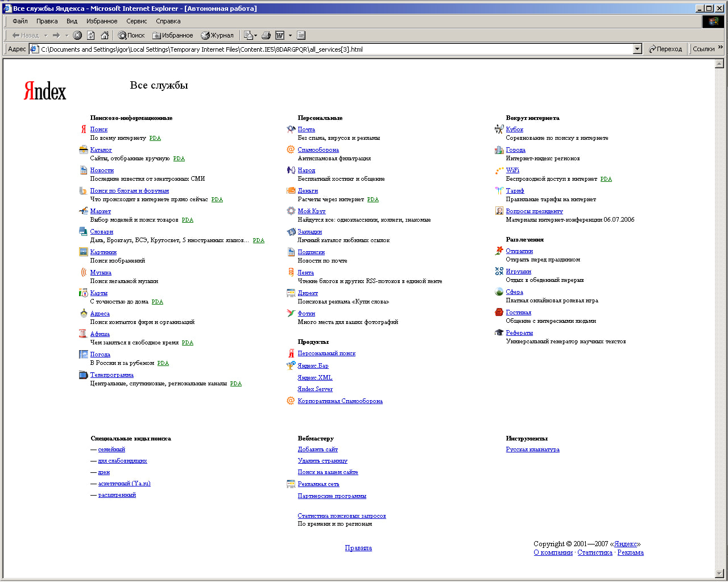Click the icon beside Рефераты
Screen dimensions: 728x582
pos(499,332)
